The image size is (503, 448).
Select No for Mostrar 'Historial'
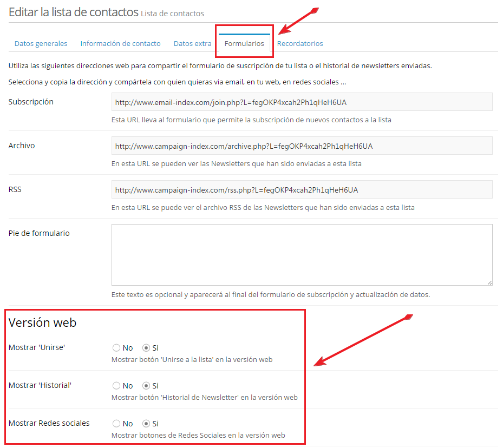tap(116, 386)
